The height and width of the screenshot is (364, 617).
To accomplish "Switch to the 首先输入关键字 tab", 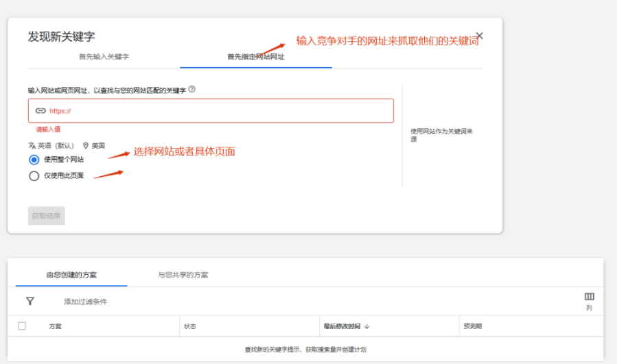I will point(104,57).
